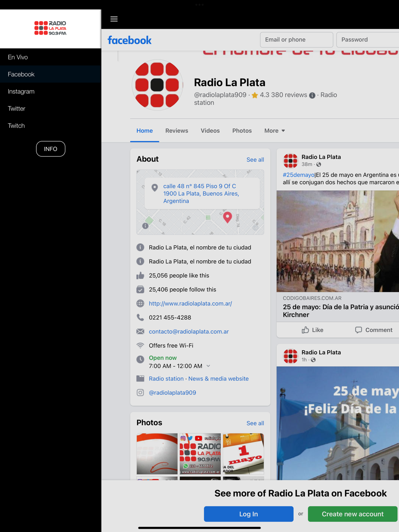Viewport: 399px width, 532px height.
Task: Click the facebook logo
Action: click(x=130, y=40)
